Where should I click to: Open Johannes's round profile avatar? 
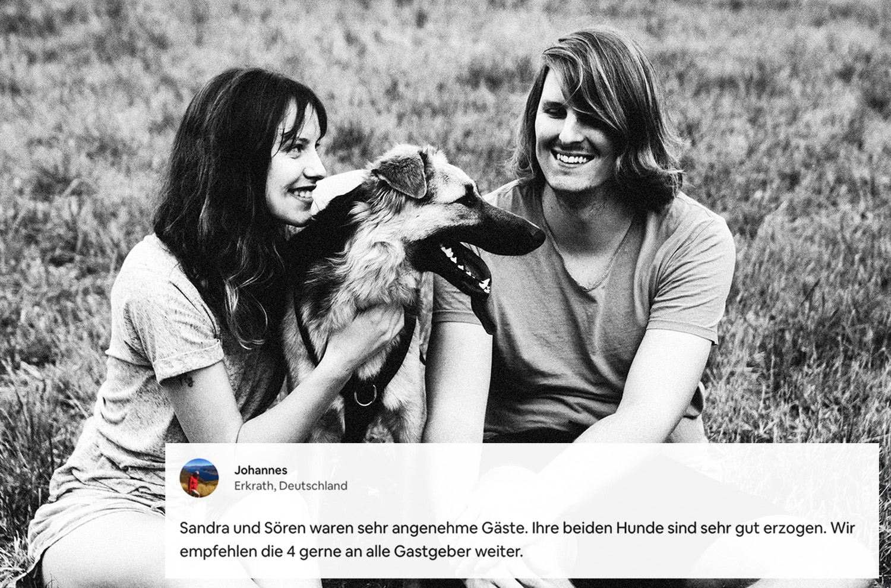pyautogui.click(x=199, y=478)
